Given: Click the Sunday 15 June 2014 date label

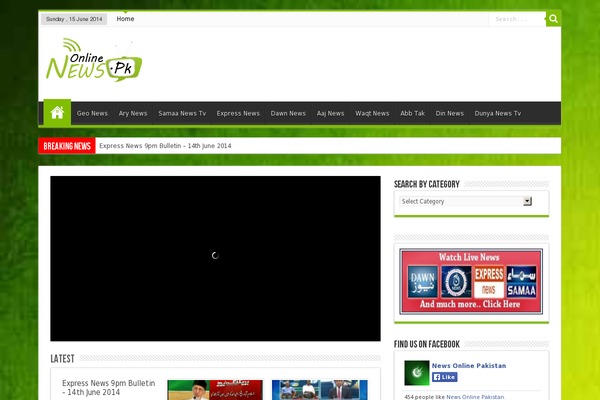Looking at the screenshot, I should pos(74,19).
